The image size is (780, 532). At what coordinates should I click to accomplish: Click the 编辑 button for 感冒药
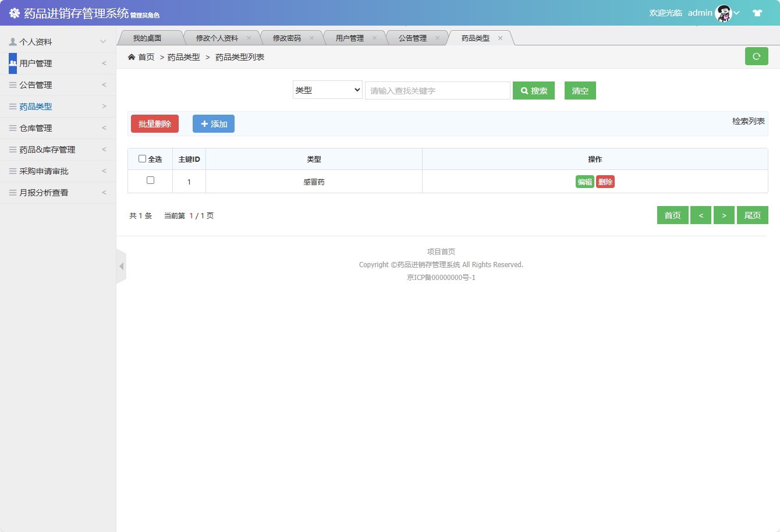tap(584, 181)
